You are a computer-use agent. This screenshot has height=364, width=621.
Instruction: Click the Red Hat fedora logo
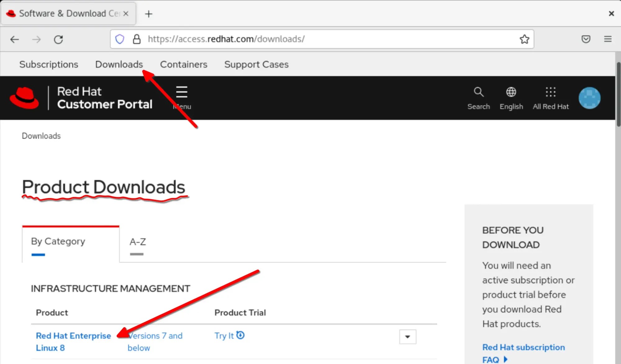click(x=25, y=98)
